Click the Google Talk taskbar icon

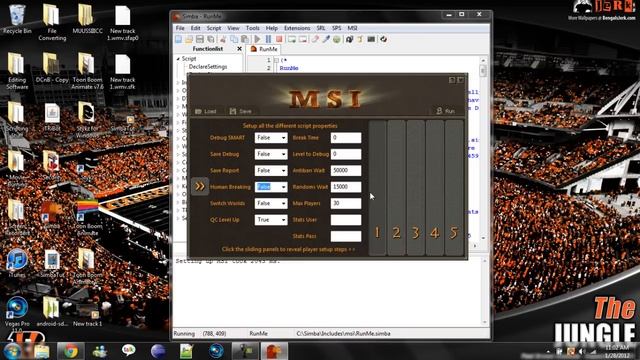(x=129, y=350)
